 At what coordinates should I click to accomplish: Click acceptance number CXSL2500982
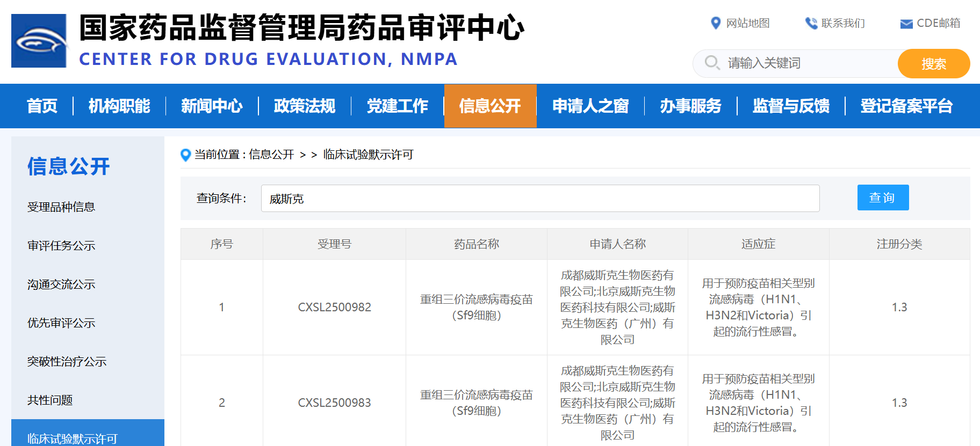click(x=334, y=307)
